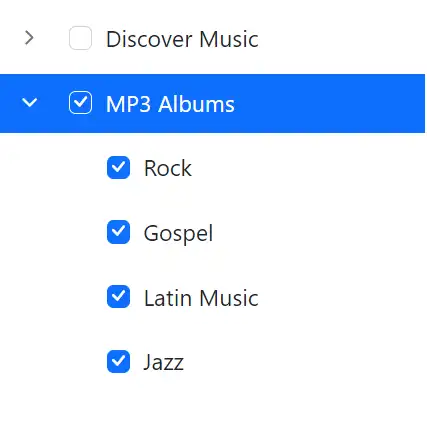Image resolution: width=427 pixels, height=435 pixels.
Task: Collapse the MP3 Albums tree node
Action: [x=29, y=103]
